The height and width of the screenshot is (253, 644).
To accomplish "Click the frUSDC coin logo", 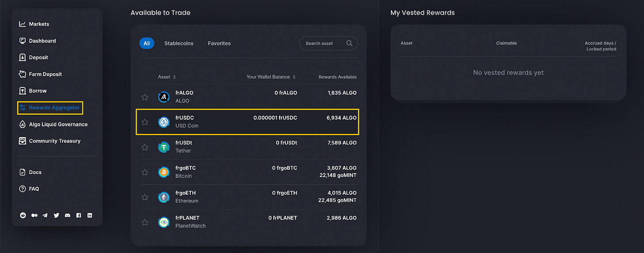I will pyautogui.click(x=164, y=122).
